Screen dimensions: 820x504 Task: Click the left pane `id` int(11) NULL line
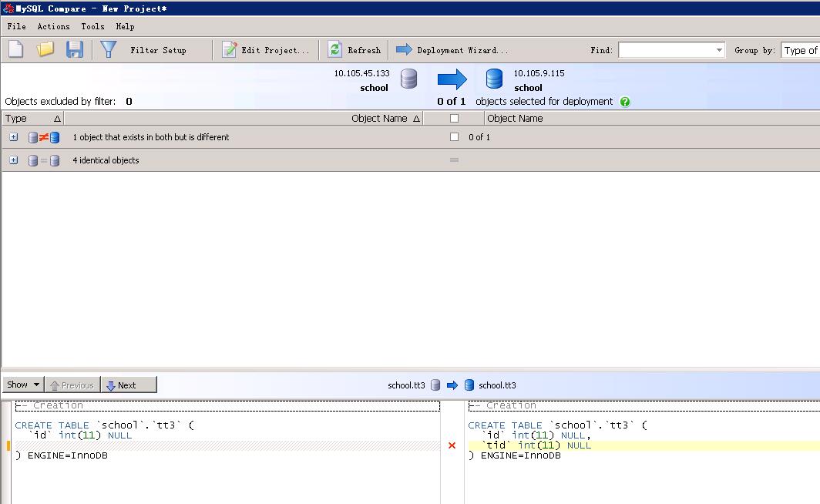point(80,435)
